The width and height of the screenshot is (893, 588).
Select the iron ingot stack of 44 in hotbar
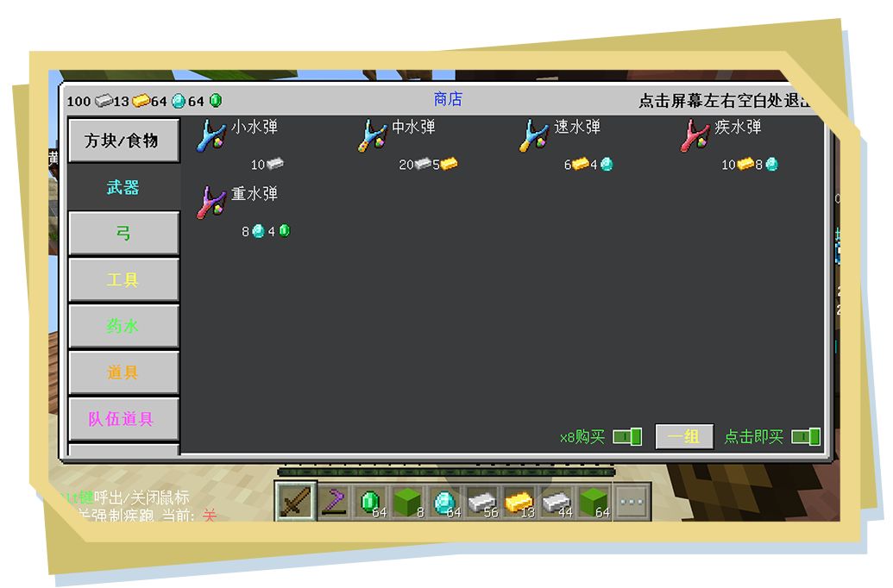click(x=557, y=502)
